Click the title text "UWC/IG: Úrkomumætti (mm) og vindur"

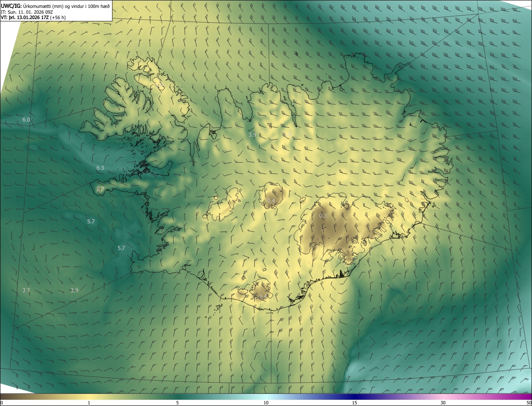[x=42, y=6]
